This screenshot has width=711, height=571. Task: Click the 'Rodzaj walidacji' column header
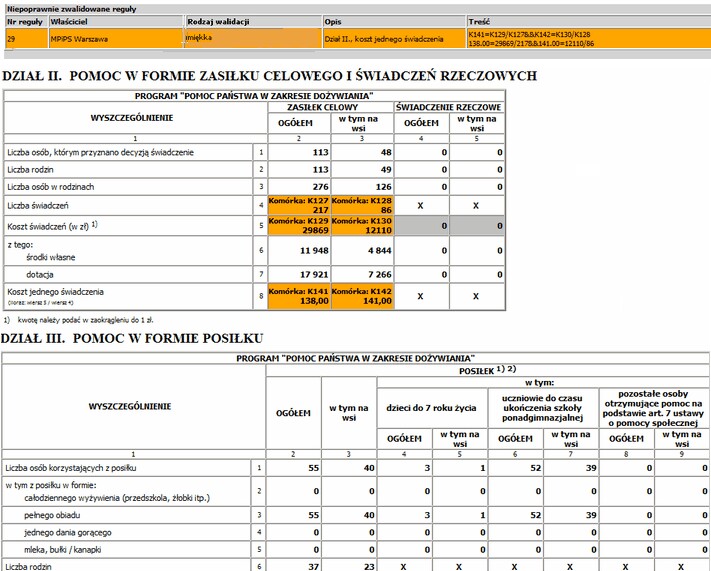click(252, 21)
